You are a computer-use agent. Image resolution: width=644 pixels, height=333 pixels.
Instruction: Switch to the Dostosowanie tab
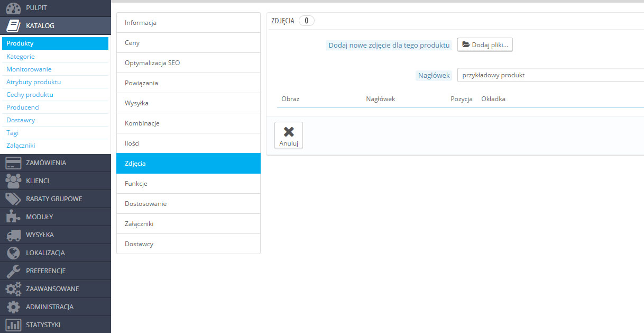tap(188, 204)
